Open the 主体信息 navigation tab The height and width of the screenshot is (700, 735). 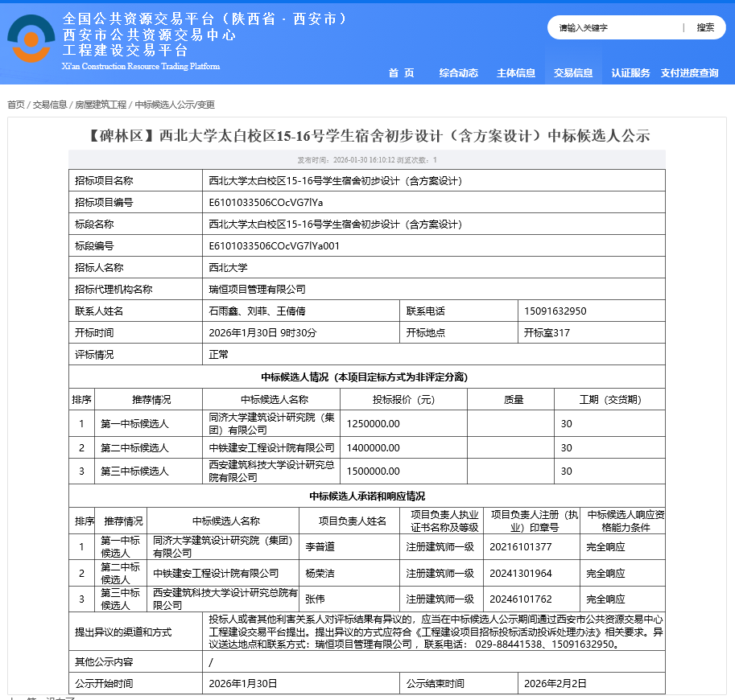point(516,73)
